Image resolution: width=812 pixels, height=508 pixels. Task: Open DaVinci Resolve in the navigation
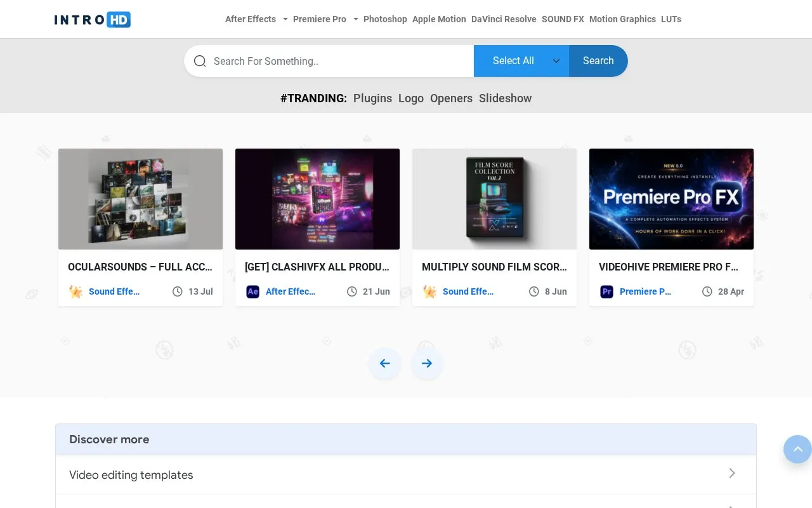click(x=504, y=19)
